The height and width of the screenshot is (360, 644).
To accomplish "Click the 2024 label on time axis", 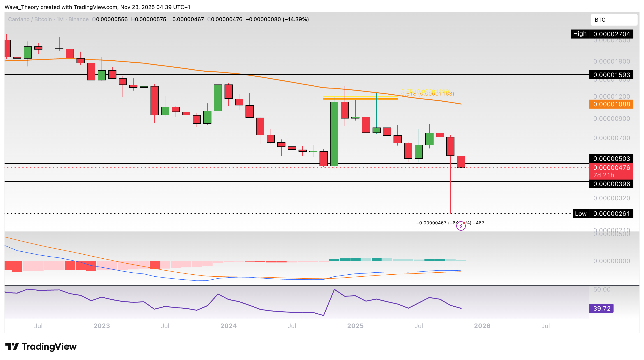I will [229, 326].
